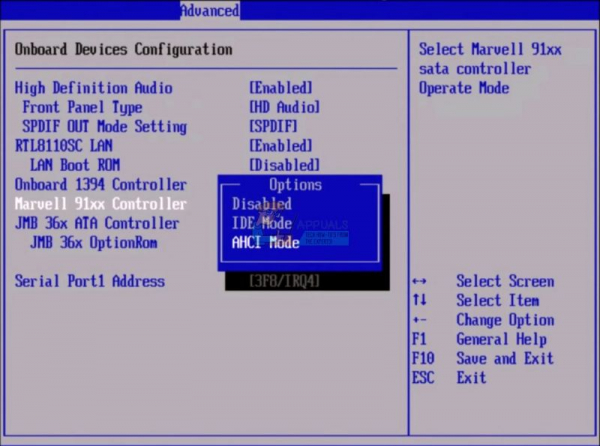Toggle LAN Boot ROM Disabled value
The width and height of the screenshot is (600, 446).
click(x=284, y=165)
